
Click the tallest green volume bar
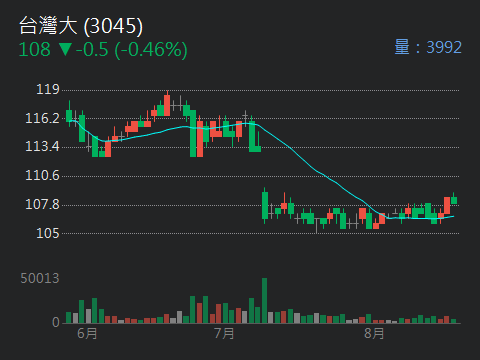pos(264,300)
